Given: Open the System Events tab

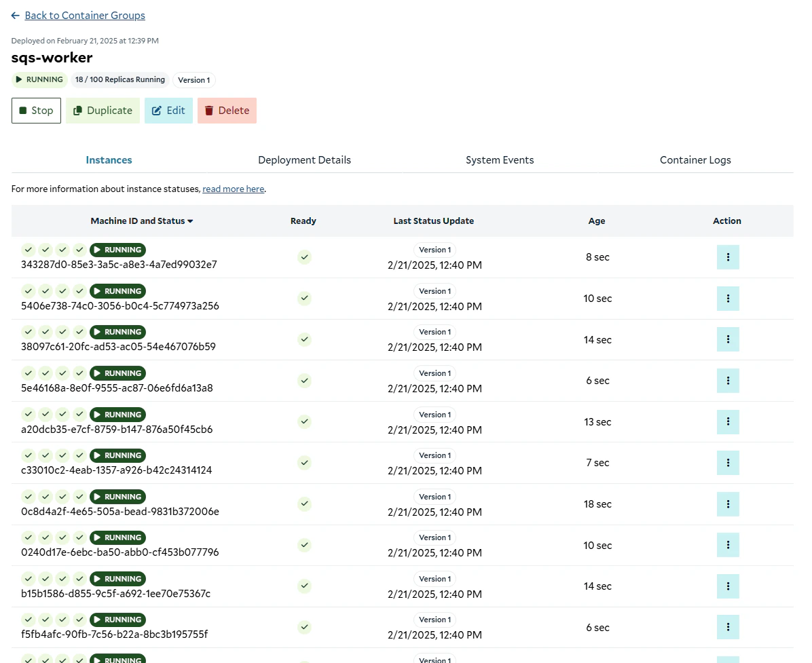Looking at the screenshot, I should [x=500, y=160].
